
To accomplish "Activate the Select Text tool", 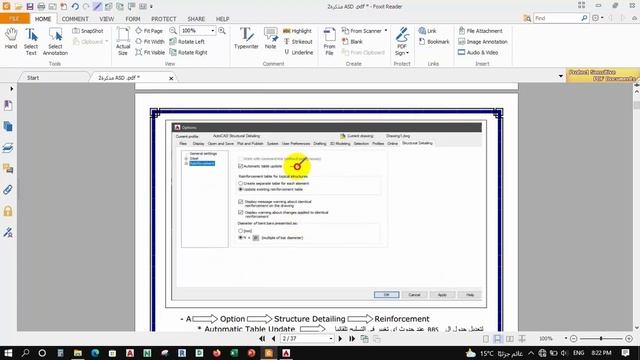I will coord(31,41).
